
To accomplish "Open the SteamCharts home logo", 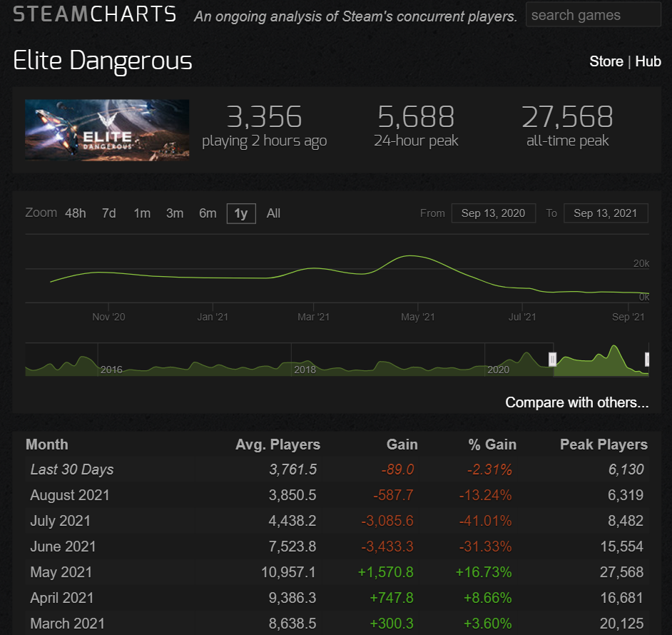I will (x=95, y=14).
